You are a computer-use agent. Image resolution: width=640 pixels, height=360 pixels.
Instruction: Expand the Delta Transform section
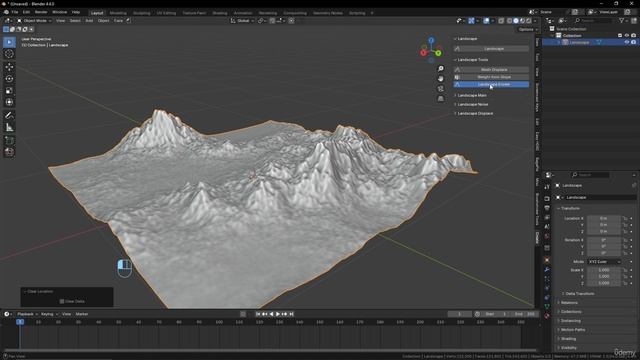(x=580, y=293)
